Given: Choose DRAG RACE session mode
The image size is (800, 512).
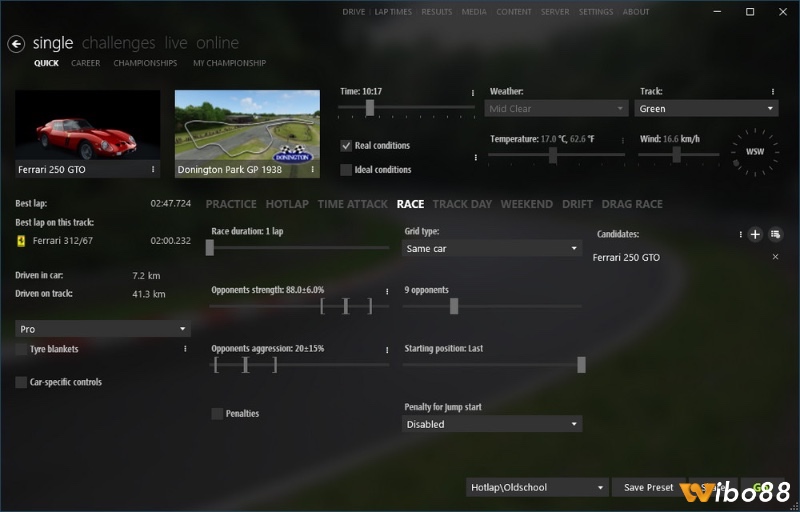Looking at the screenshot, I should [632, 204].
